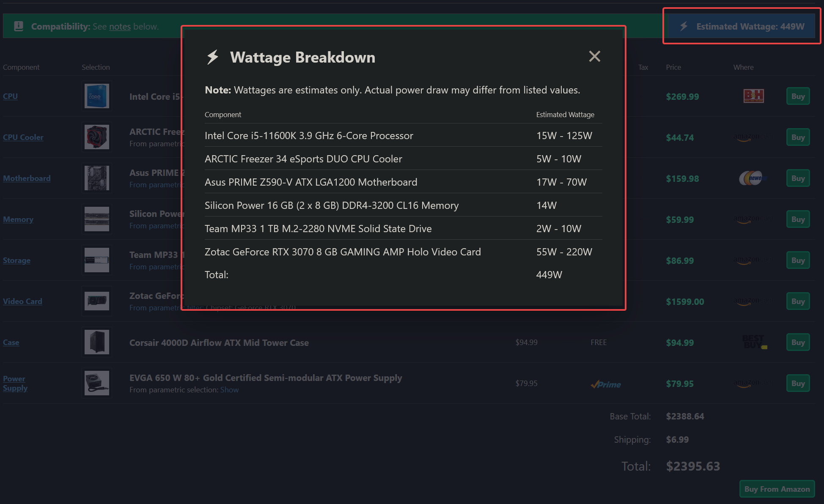Image resolution: width=824 pixels, height=504 pixels.
Task: Close the Wattage Breakdown modal
Action: [594, 57]
